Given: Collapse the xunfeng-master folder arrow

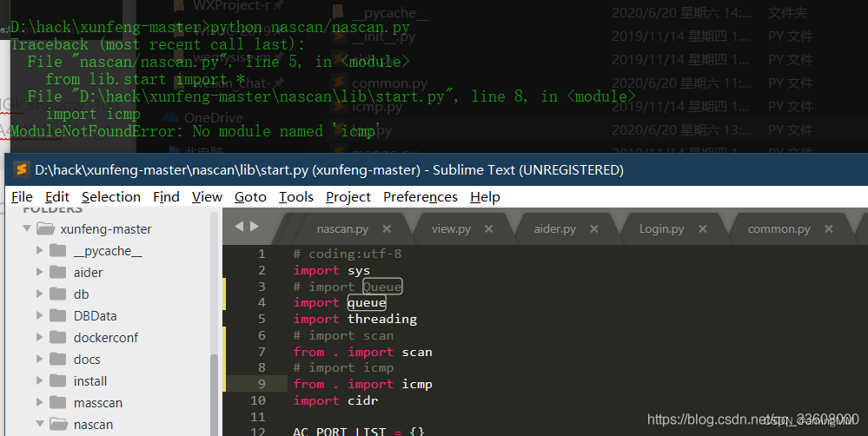Looking at the screenshot, I should (x=27, y=228).
